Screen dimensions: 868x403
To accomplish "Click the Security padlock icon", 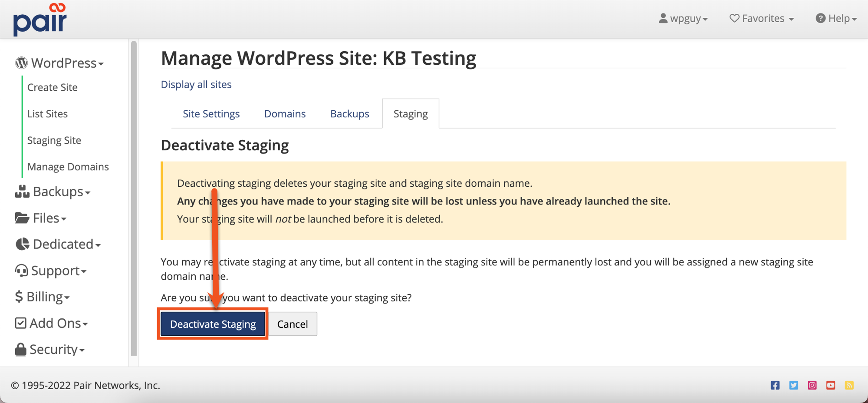I will 20,350.
